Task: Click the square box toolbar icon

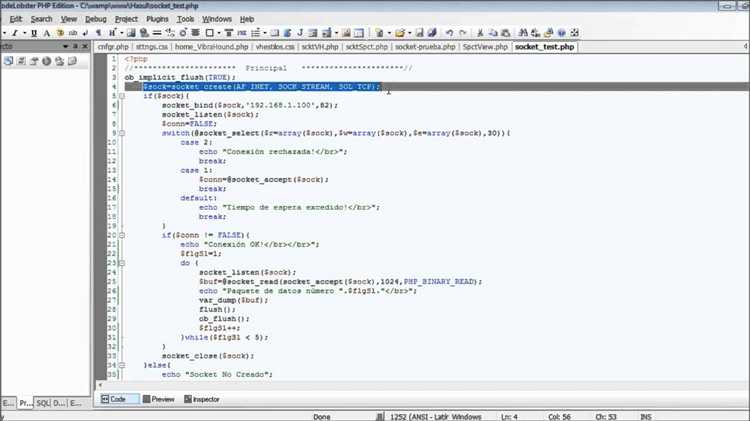Action: (x=210, y=33)
